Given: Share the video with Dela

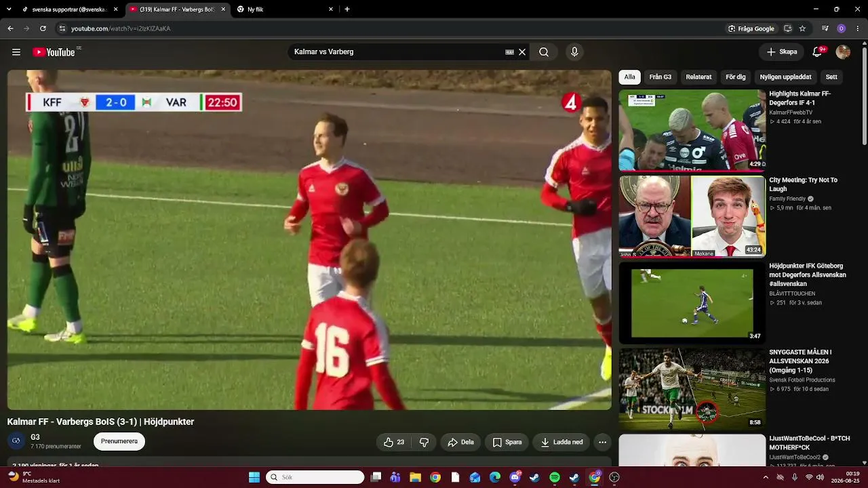Looking at the screenshot, I should (x=461, y=443).
